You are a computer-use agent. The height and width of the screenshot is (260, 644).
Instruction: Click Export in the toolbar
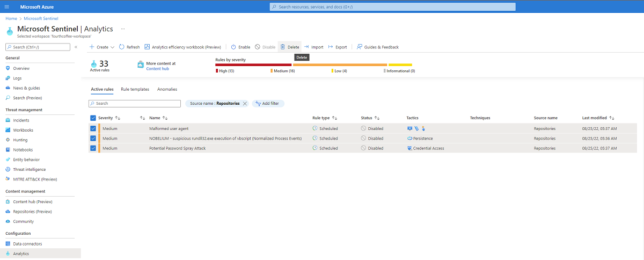[338, 47]
